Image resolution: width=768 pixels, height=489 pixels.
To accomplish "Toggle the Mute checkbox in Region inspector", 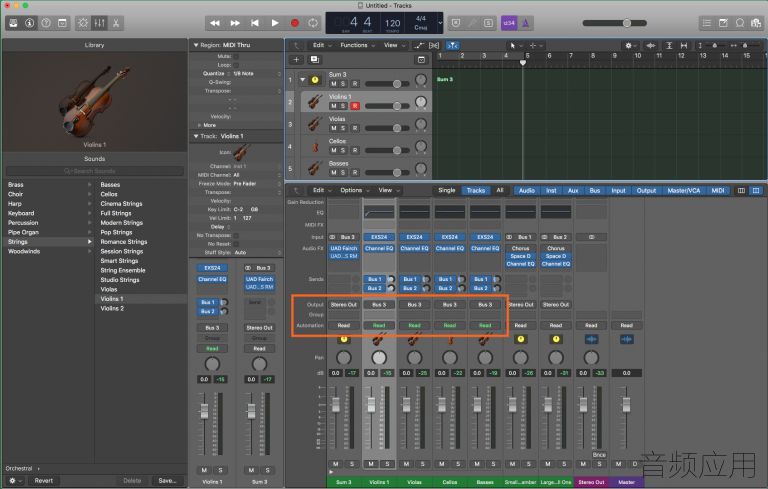I will [x=236, y=56].
